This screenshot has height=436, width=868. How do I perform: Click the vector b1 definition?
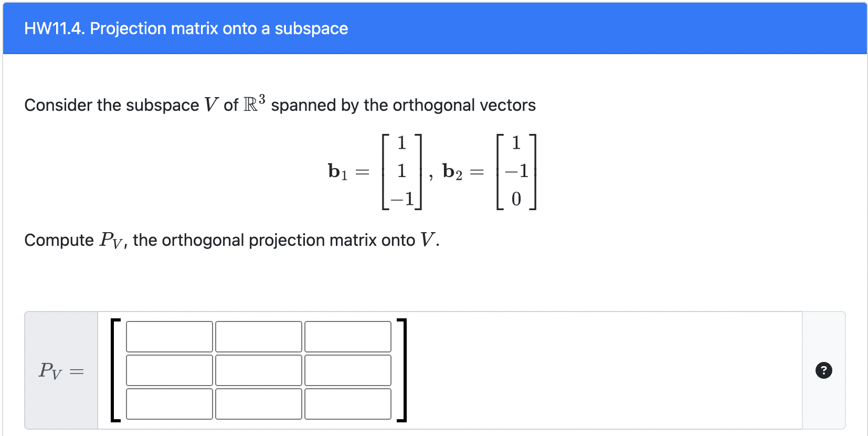click(x=373, y=171)
